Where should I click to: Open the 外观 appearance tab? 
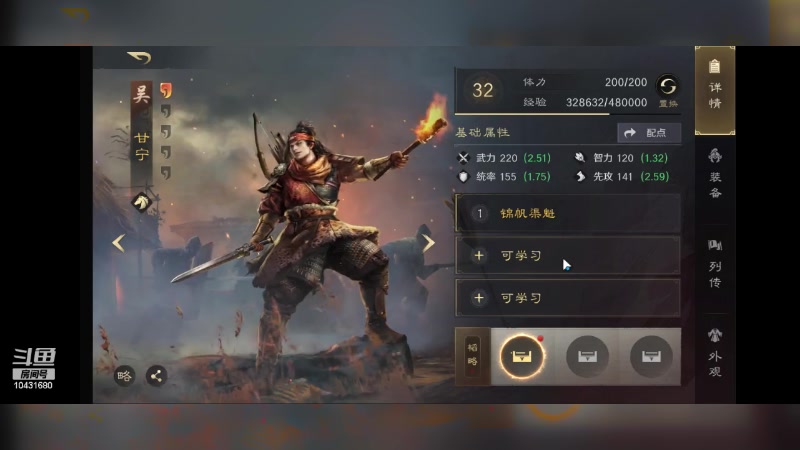click(x=715, y=354)
